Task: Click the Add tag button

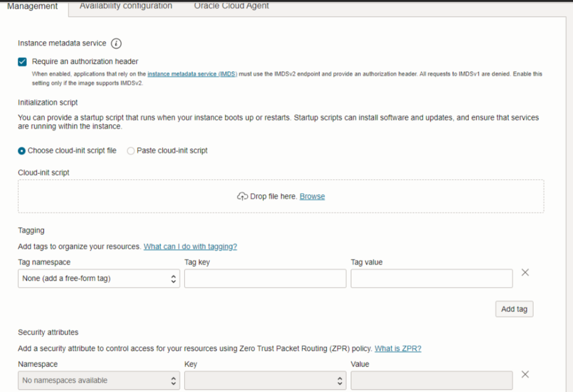Action: tap(514, 309)
